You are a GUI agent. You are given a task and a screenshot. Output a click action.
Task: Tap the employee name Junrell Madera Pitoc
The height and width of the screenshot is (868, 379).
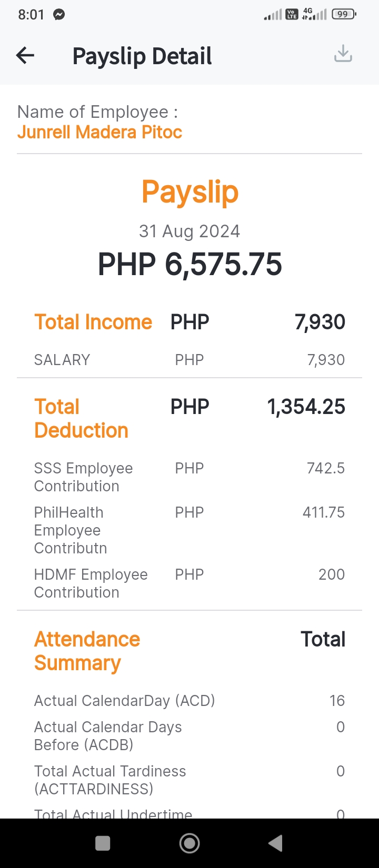pyautogui.click(x=99, y=132)
